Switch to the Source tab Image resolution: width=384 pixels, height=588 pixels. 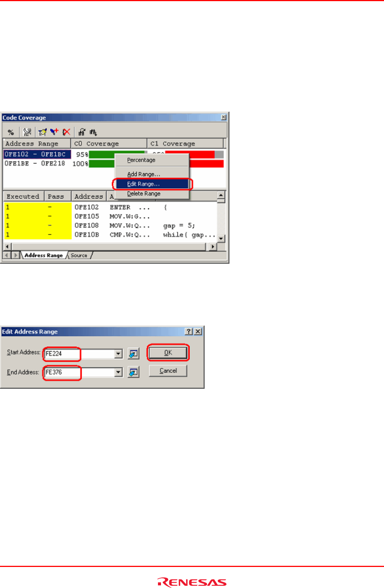tap(79, 255)
